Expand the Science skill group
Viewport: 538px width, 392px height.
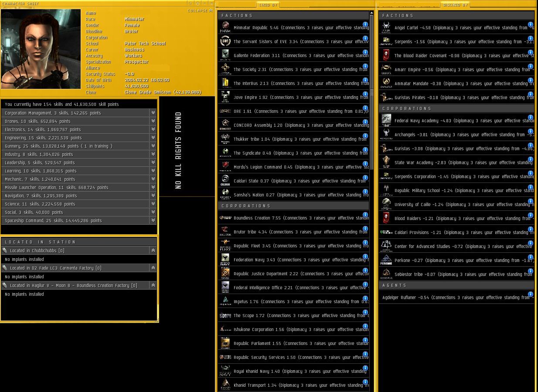153,204
